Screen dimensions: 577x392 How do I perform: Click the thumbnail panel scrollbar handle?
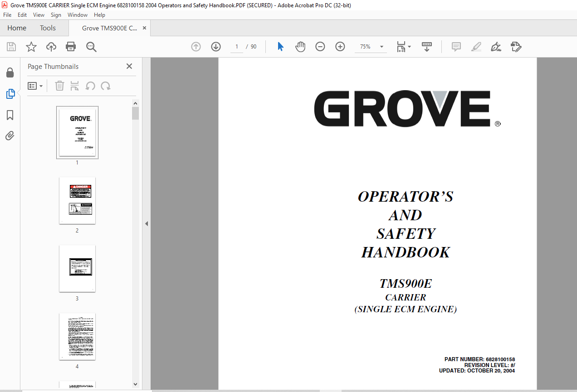[x=135, y=113]
